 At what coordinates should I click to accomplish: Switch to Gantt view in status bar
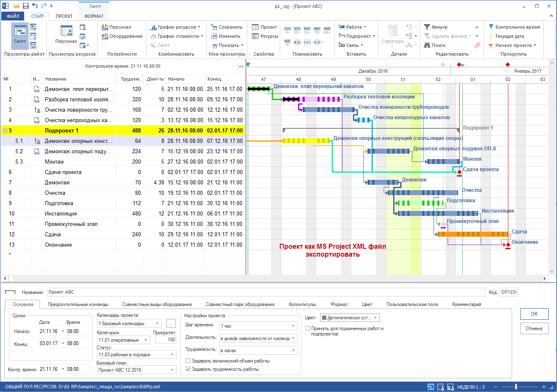click(431, 387)
